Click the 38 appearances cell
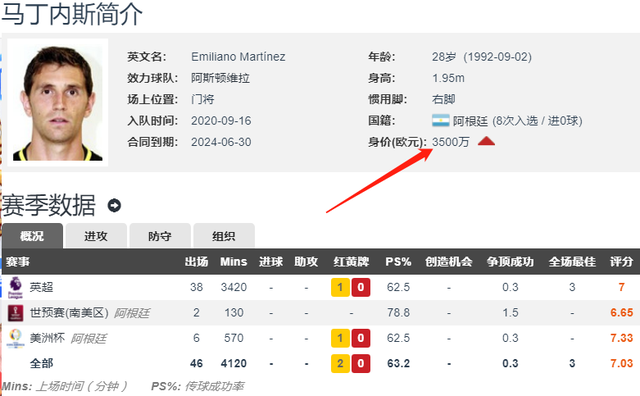Screen dimensions: 640x396 [196, 287]
